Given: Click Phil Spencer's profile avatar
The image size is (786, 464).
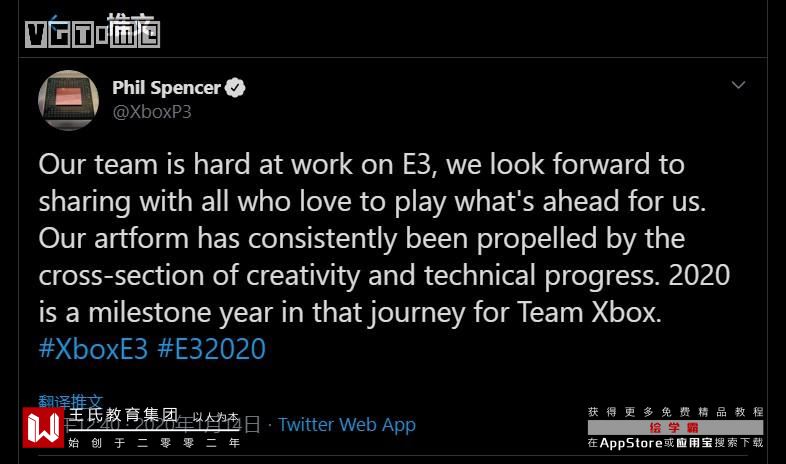Looking at the screenshot, I should tap(68, 100).
